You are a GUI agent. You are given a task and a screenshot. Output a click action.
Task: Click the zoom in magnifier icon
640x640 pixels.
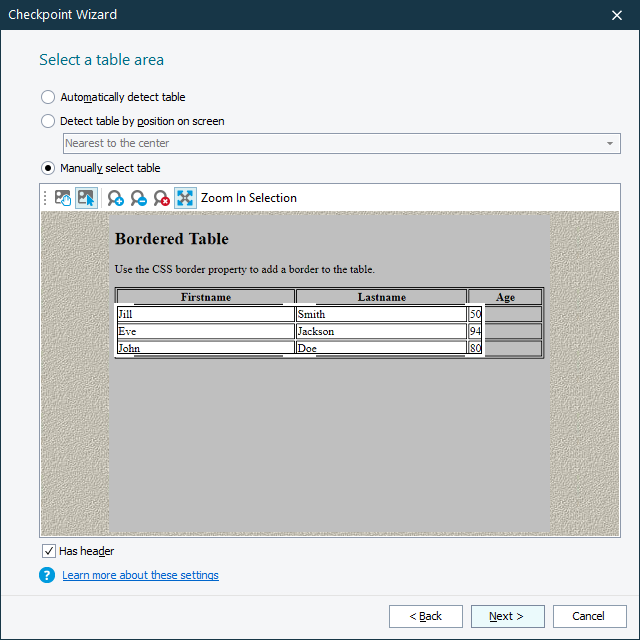116,198
